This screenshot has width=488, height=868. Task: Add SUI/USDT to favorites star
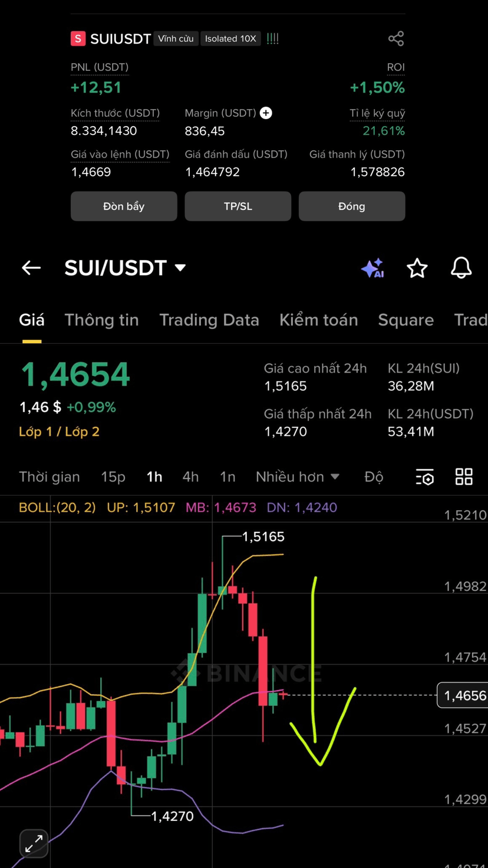417,268
